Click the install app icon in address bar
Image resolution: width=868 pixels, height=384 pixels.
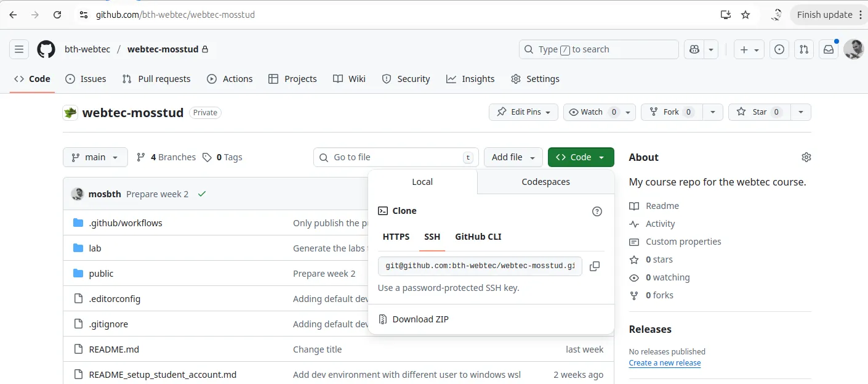[726, 15]
